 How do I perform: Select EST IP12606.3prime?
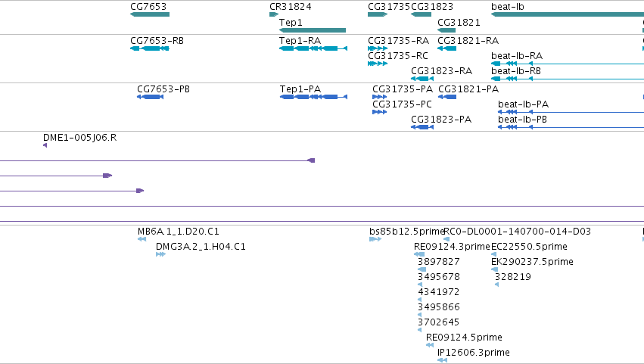(x=443, y=360)
